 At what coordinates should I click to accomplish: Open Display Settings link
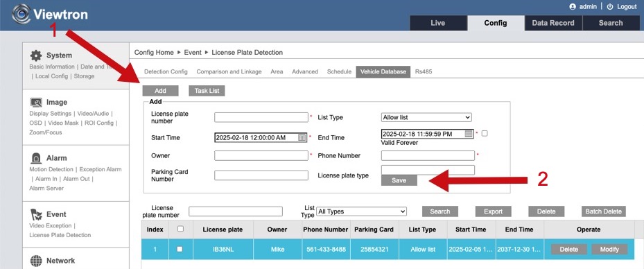pyautogui.click(x=50, y=113)
